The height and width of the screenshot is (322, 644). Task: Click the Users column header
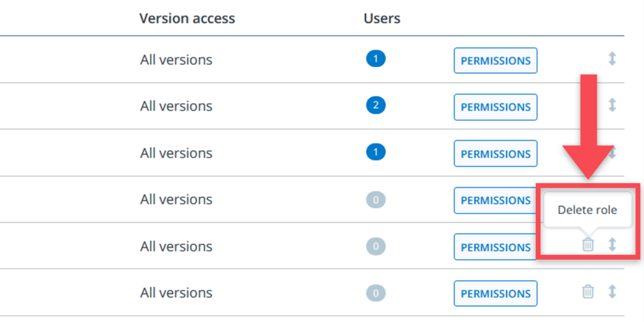pos(382,18)
